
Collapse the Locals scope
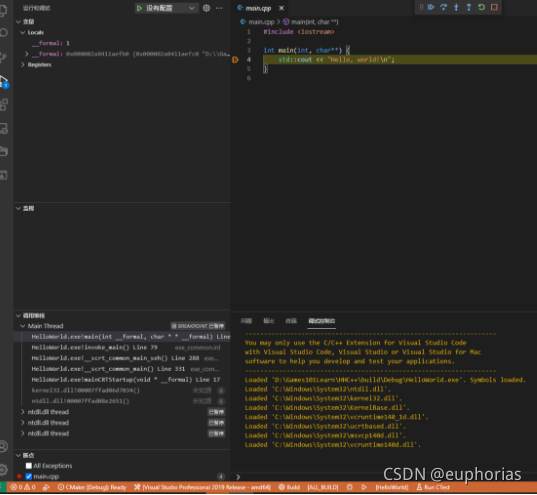[23, 32]
